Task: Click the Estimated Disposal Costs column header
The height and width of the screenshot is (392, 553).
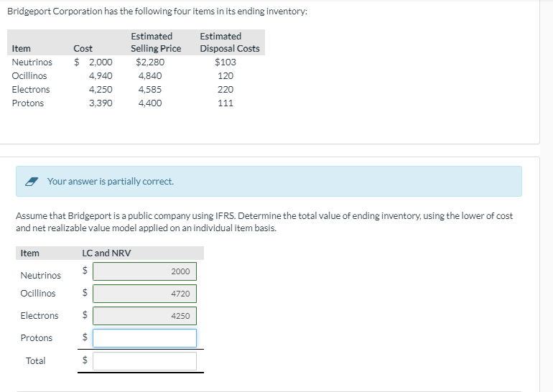Action: pos(230,42)
